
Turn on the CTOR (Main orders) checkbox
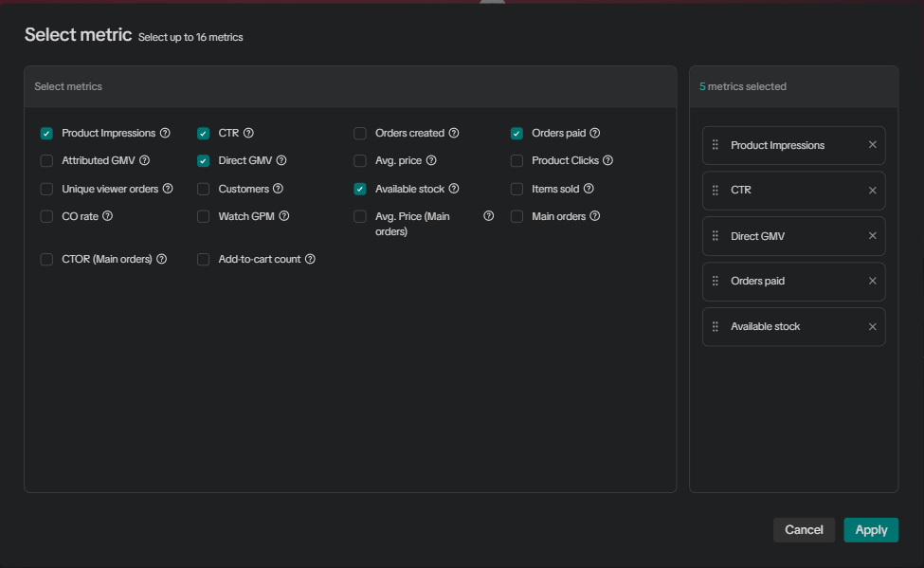click(46, 260)
